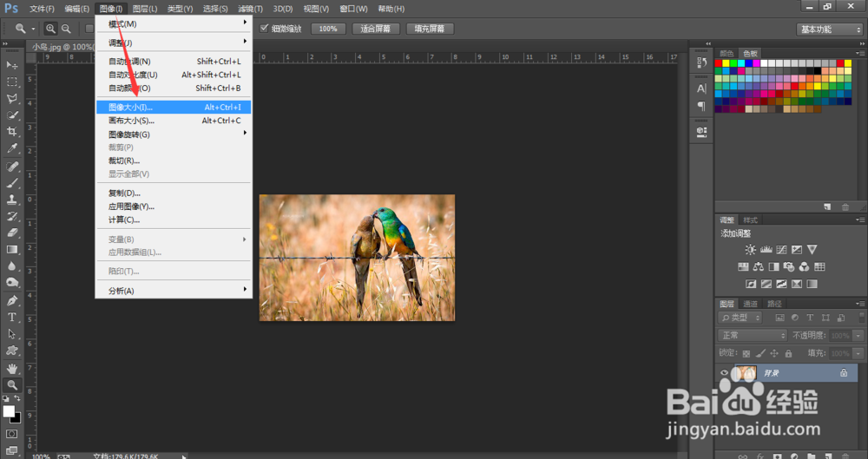Open the fill dropdown arrow
The image size is (868, 459).
pos(858,353)
